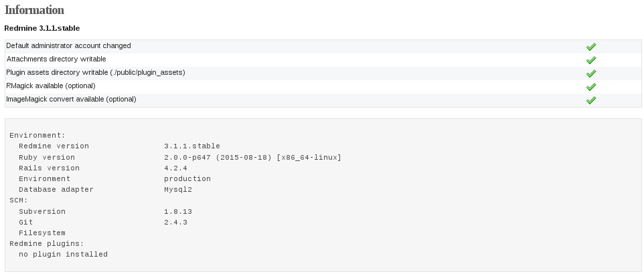The width and height of the screenshot is (644, 274).
Task: Click the Information page heading
Action: [34, 10]
